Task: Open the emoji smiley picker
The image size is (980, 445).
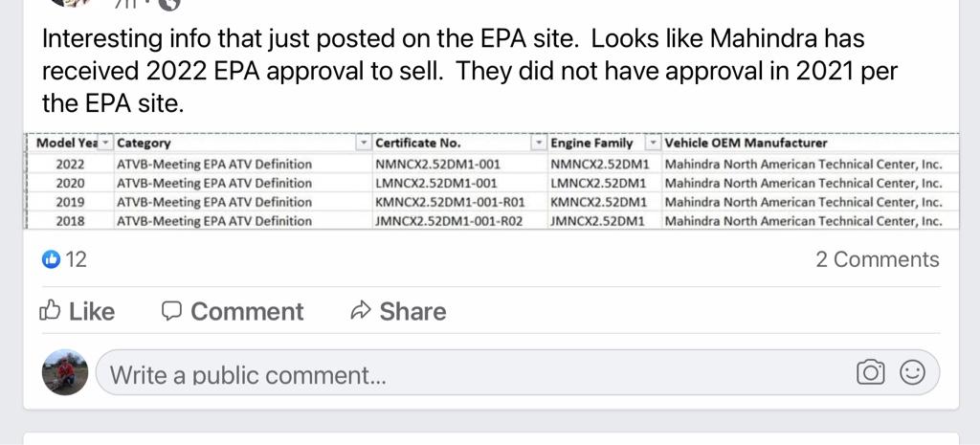Action: pos(913,373)
